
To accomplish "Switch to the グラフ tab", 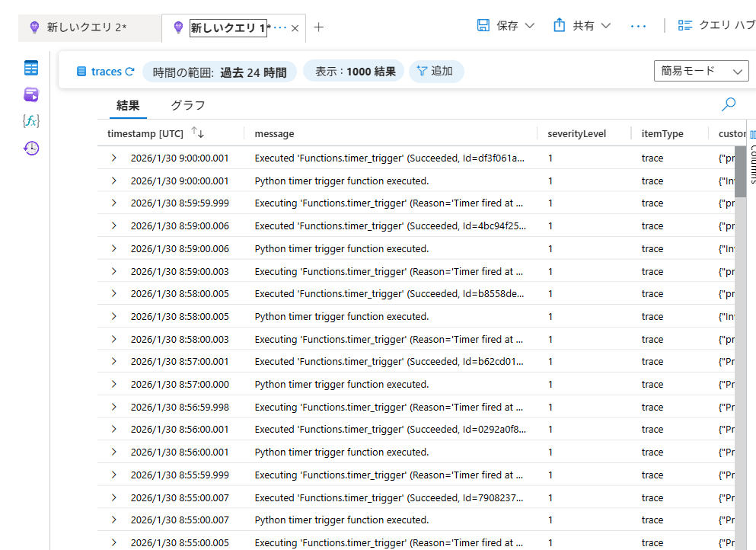I will 187,105.
